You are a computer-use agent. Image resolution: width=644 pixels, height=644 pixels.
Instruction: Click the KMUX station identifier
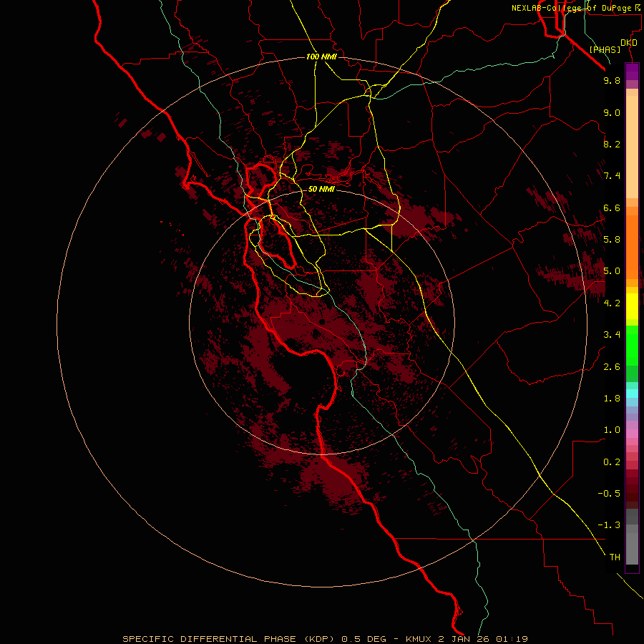[x=419, y=639]
